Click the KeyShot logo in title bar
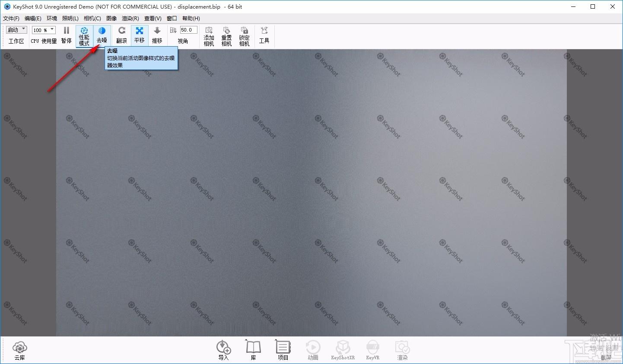 pos(7,6)
